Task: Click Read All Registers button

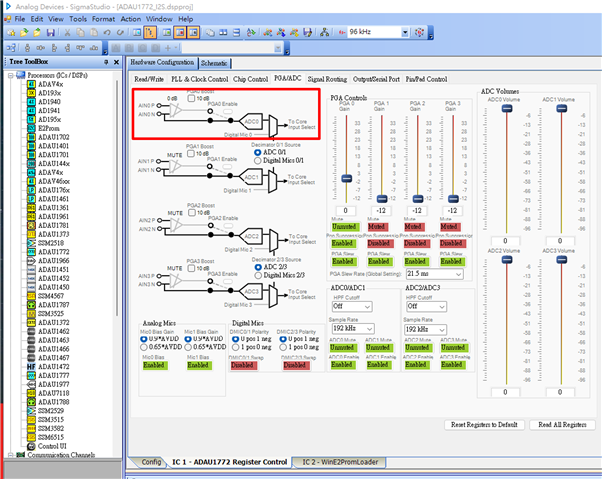Action: (562, 424)
